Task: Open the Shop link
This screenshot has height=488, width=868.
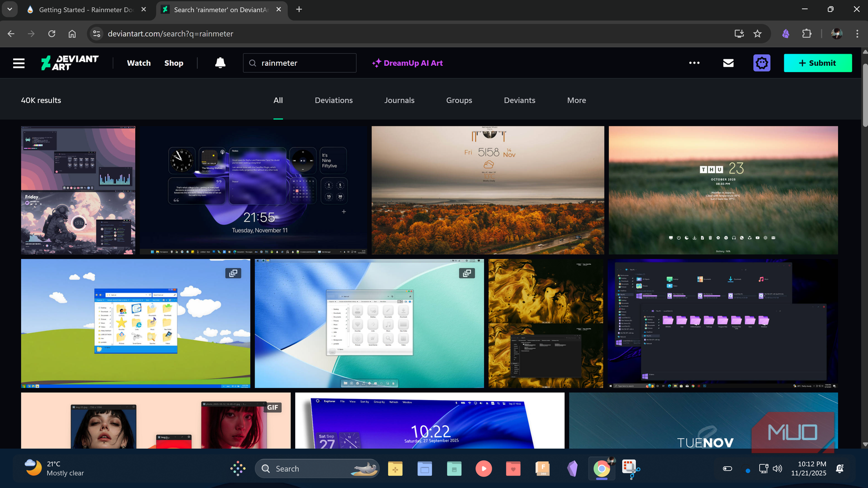Action: [174, 63]
